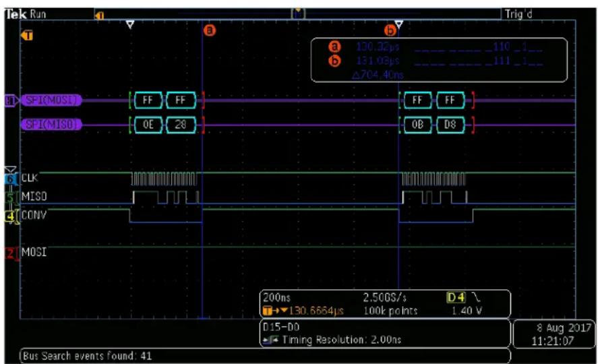The height and width of the screenshot is (364, 598).
Task: Click the MISO D8 decoded byte
Action: tap(450, 125)
